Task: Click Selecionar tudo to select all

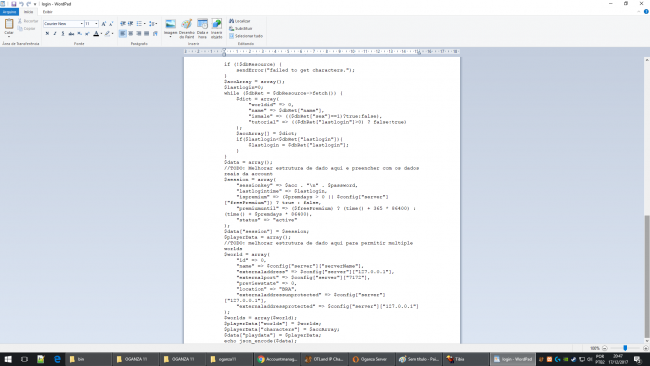Action: [246, 36]
